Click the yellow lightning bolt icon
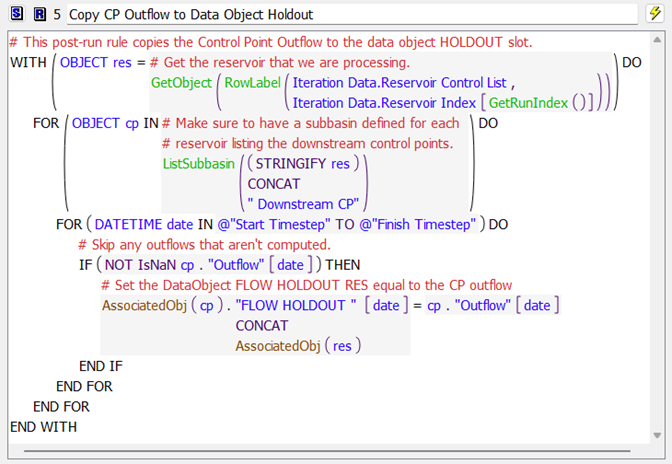 [654, 14]
